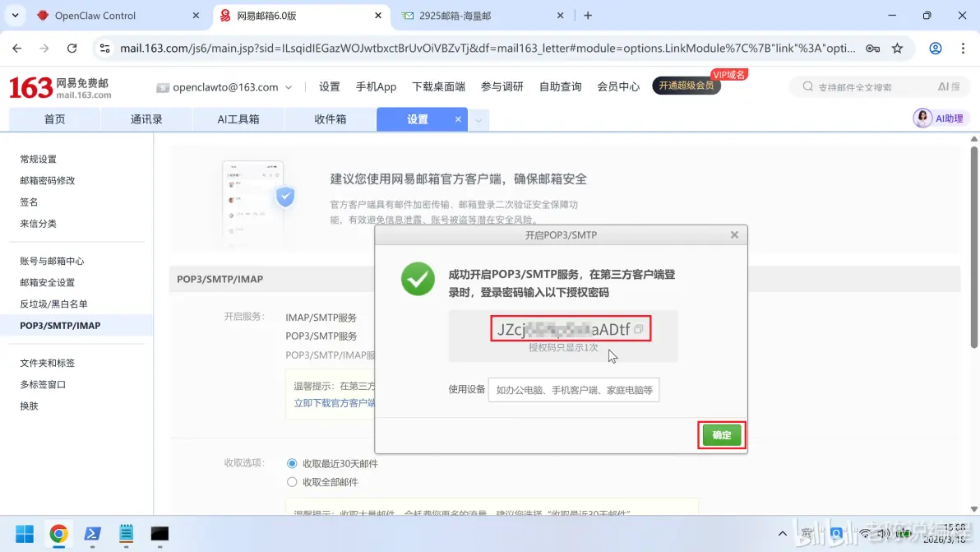The width and height of the screenshot is (980, 552).
Task: Open the 手机App link
Action: click(376, 87)
